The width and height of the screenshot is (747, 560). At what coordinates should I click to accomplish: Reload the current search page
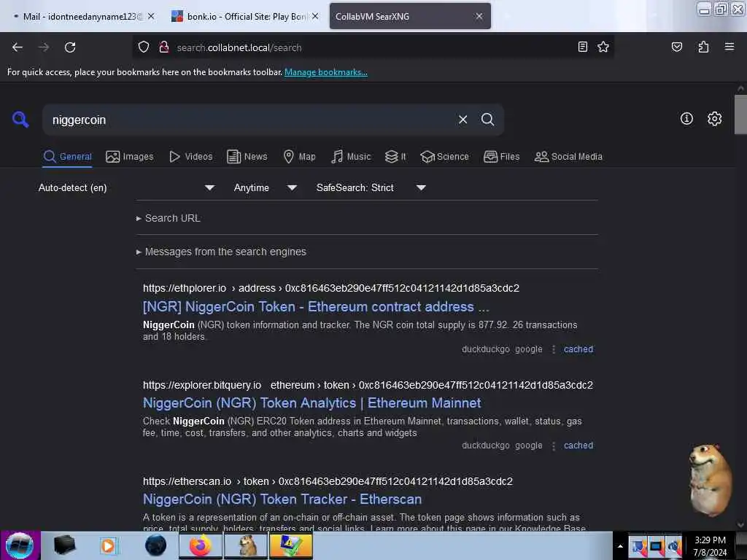[x=70, y=47]
